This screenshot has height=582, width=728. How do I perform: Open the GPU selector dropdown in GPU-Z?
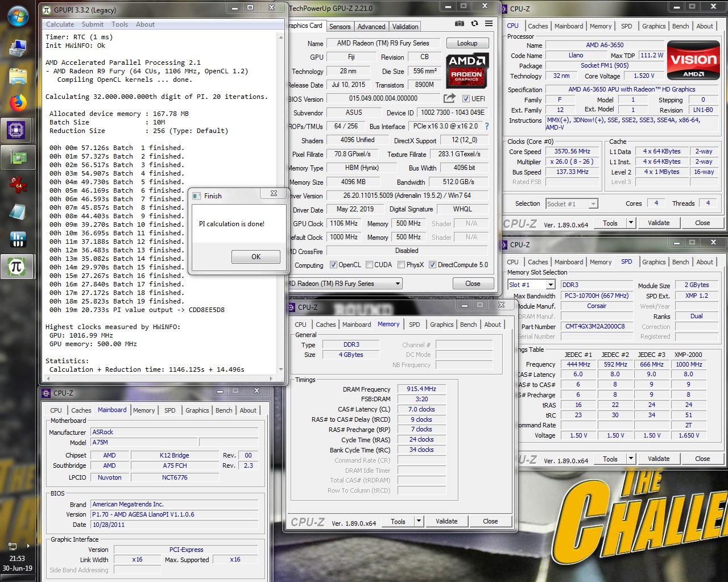pyautogui.click(x=398, y=283)
